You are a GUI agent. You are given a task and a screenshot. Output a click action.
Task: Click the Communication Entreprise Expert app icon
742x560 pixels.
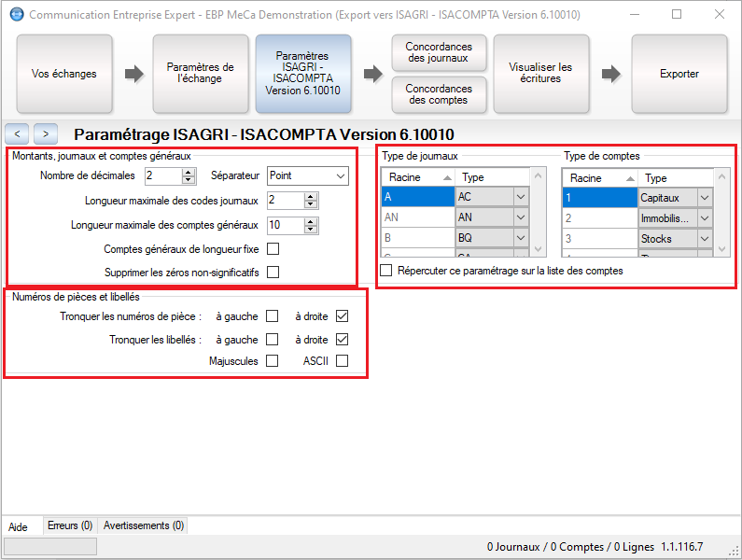17,15
